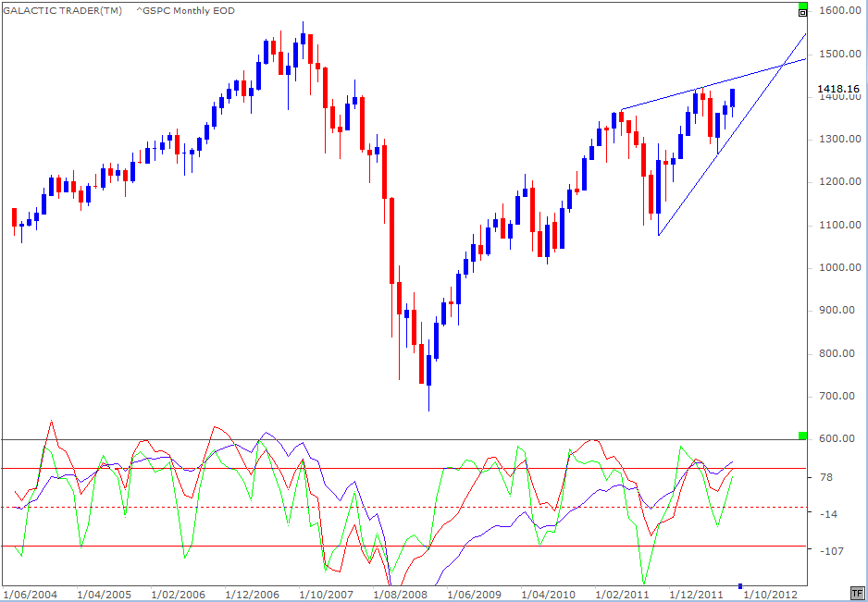Click the 1/10/2007 date label
868x602 pixels.
click(326, 595)
